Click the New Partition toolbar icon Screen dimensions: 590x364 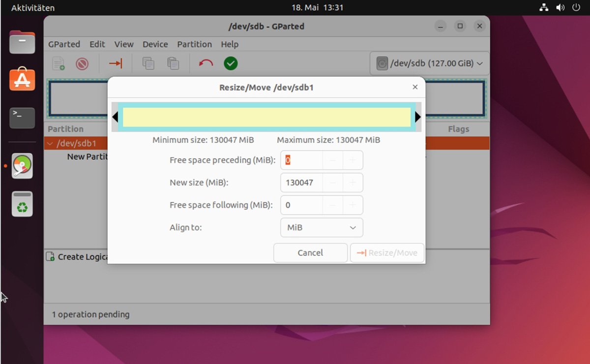coord(59,63)
